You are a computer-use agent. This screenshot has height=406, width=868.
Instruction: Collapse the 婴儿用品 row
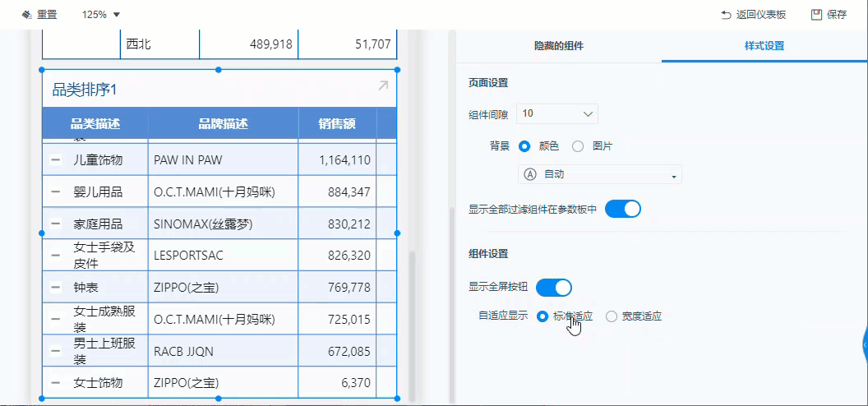pyautogui.click(x=56, y=192)
